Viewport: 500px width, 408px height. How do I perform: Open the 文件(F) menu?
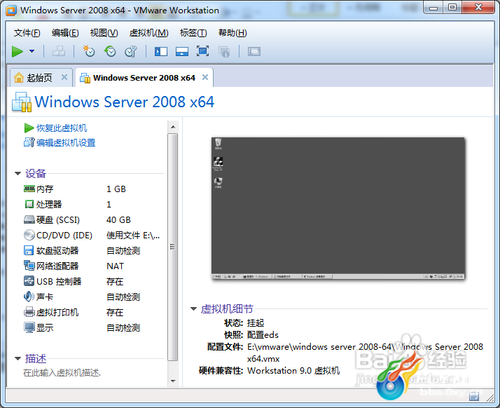(x=27, y=33)
